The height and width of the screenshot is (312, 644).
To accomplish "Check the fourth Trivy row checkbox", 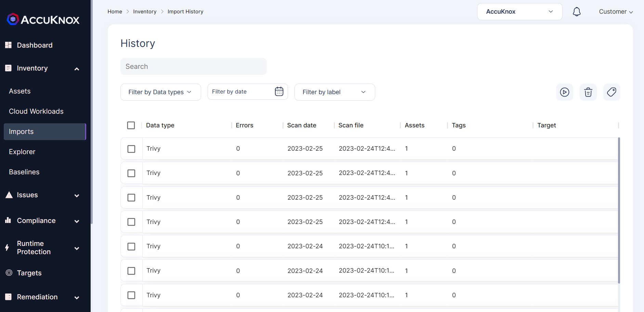I will 131,222.
